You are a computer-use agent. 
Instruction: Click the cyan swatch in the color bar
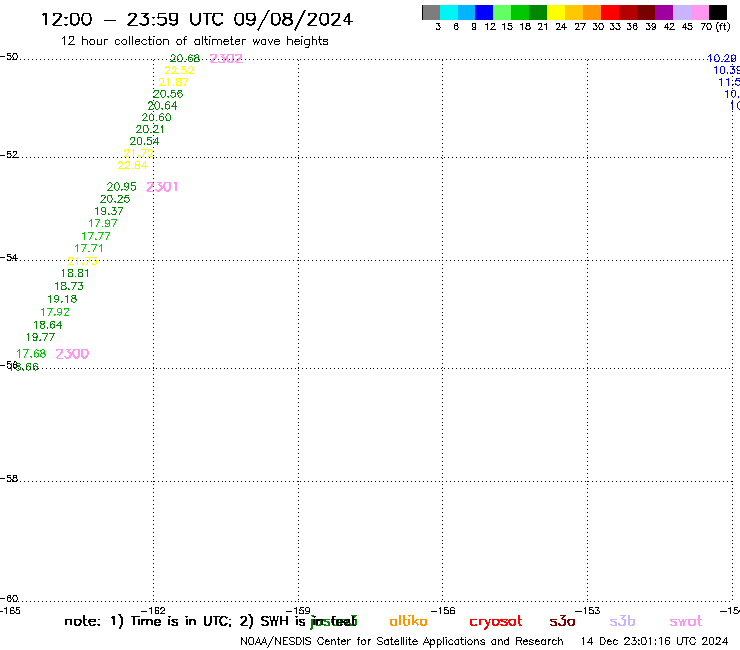(449, 12)
